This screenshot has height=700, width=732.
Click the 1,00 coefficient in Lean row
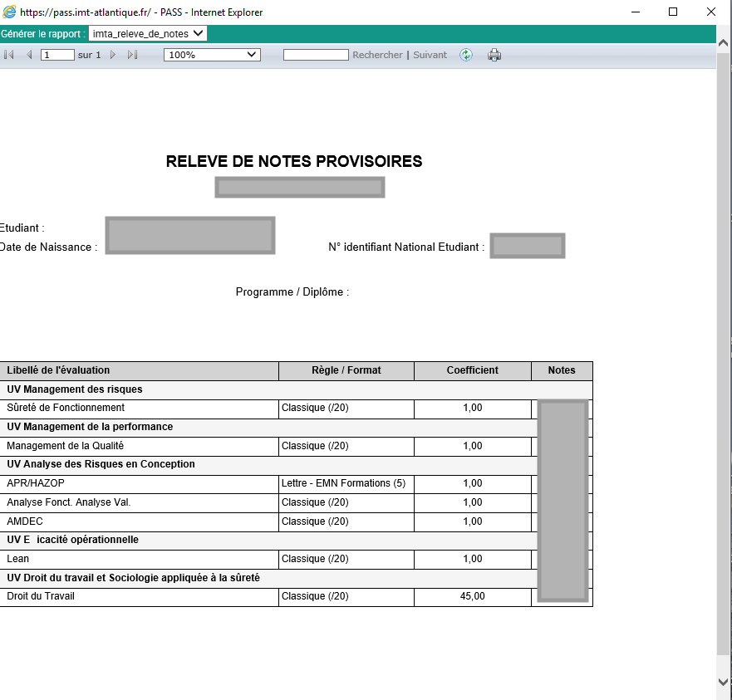pos(473,559)
